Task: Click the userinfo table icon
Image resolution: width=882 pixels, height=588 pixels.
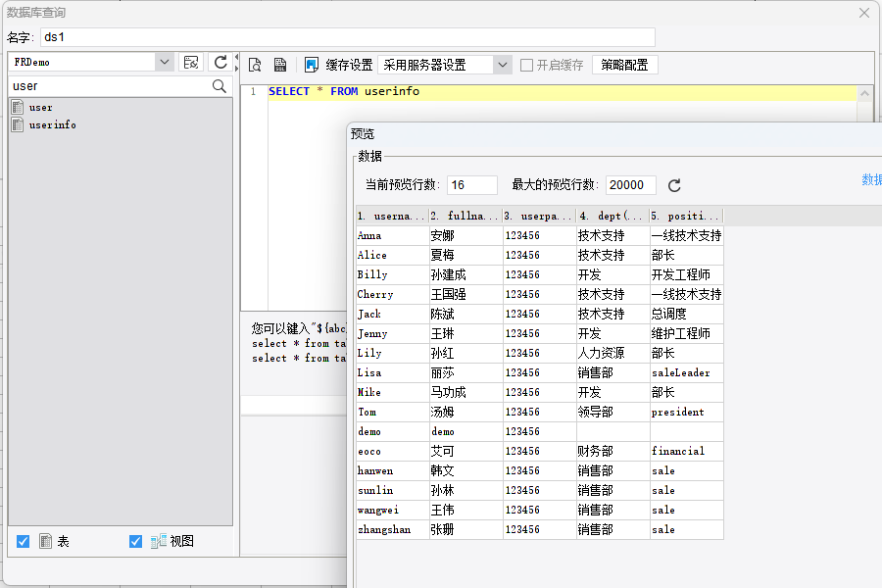Action: click(18, 124)
